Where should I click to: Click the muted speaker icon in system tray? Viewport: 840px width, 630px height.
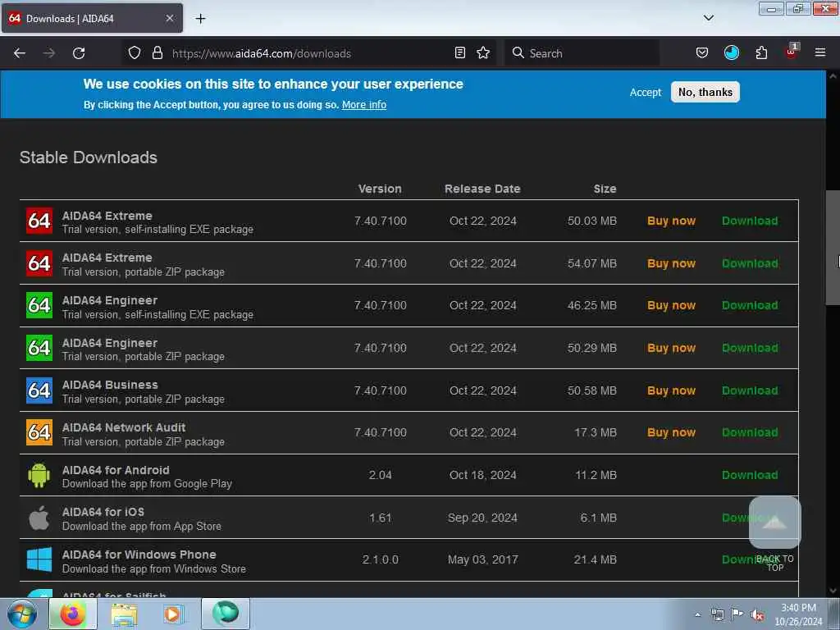click(x=757, y=615)
